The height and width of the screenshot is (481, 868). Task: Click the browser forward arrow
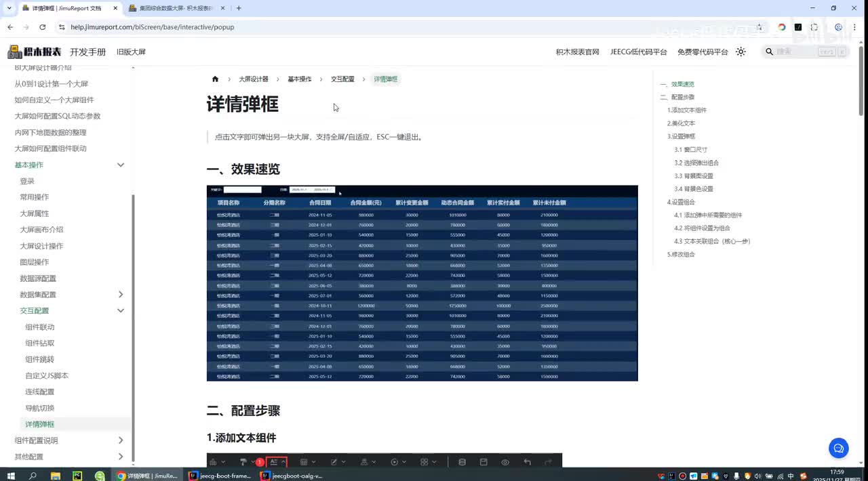tap(26, 27)
